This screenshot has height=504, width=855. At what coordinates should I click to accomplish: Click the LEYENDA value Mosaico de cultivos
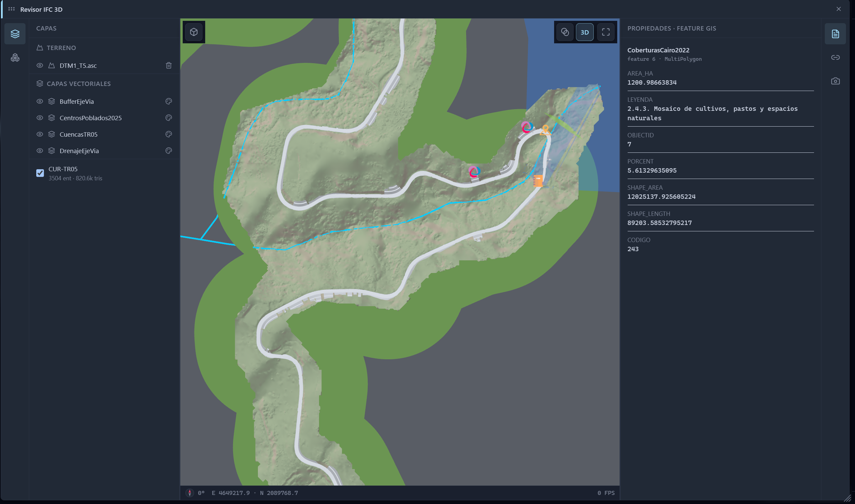712,113
